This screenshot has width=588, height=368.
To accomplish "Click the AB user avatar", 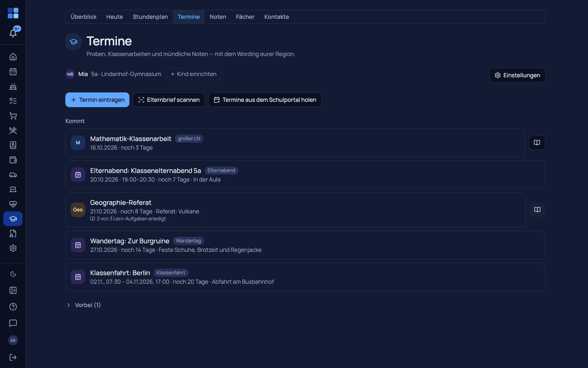I will click(13, 340).
